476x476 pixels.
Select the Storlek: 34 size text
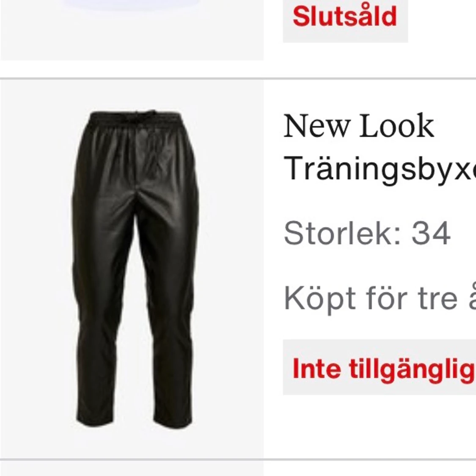[367, 233]
